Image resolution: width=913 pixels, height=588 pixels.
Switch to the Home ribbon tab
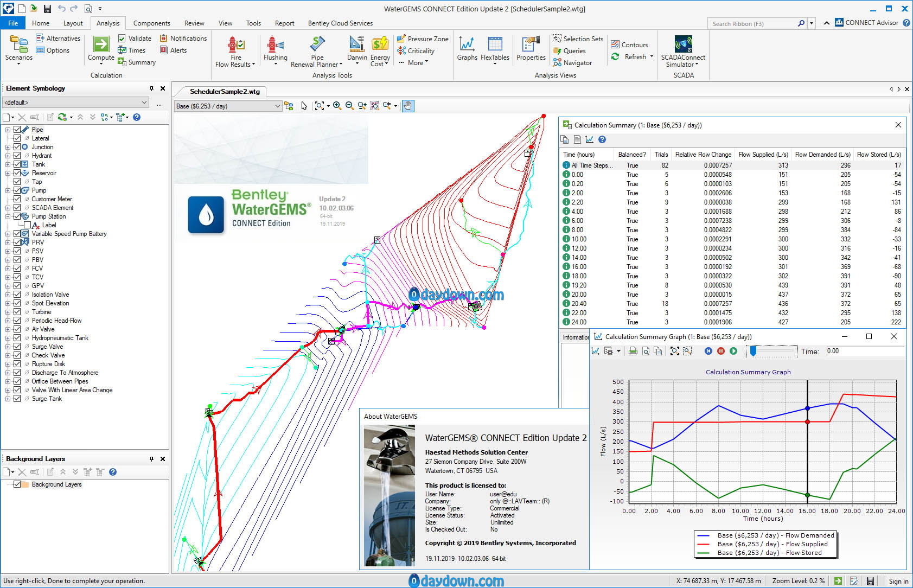(x=41, y=23)
